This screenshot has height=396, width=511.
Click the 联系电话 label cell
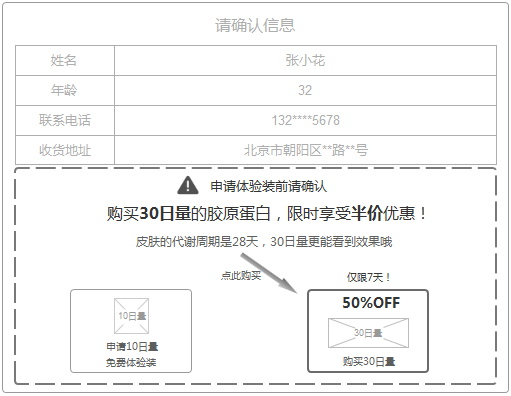coord(65,120)
